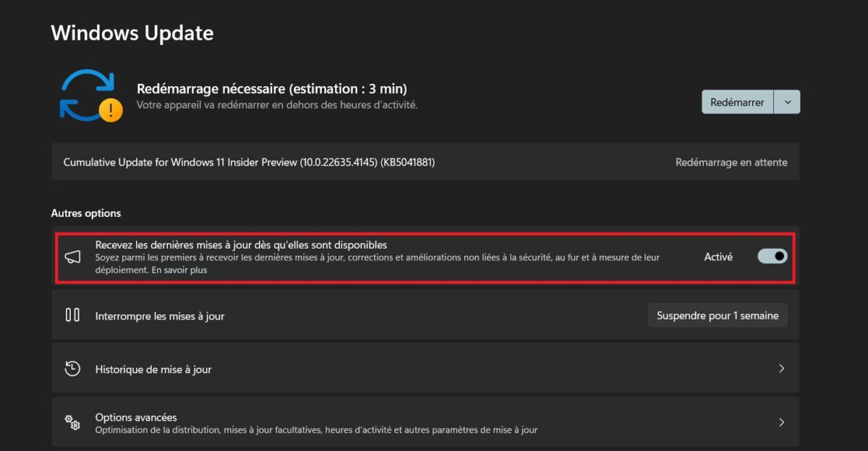Click Redémarrage nécessaire heading text
Screen dimensions: 868x451
coord(272,89)
